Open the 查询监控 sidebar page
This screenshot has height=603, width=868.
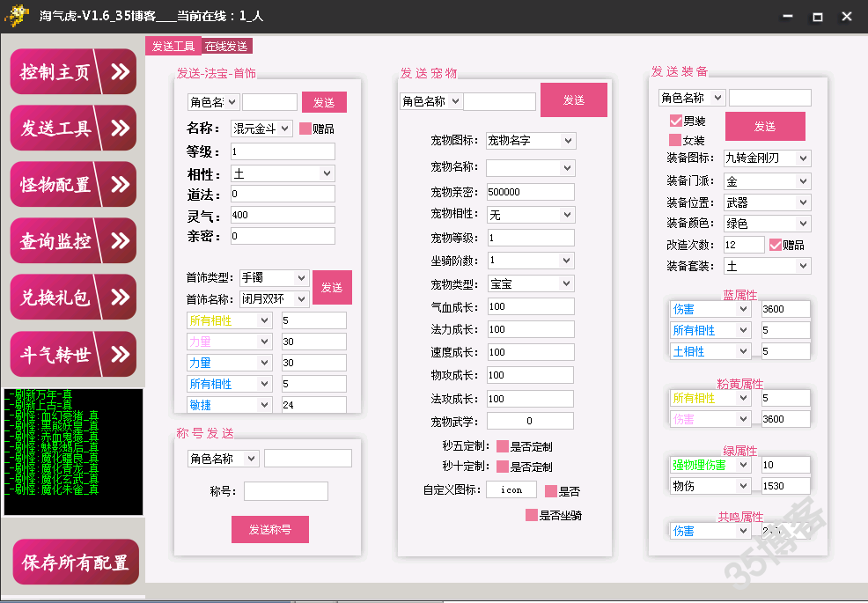(x=73, y=241)
